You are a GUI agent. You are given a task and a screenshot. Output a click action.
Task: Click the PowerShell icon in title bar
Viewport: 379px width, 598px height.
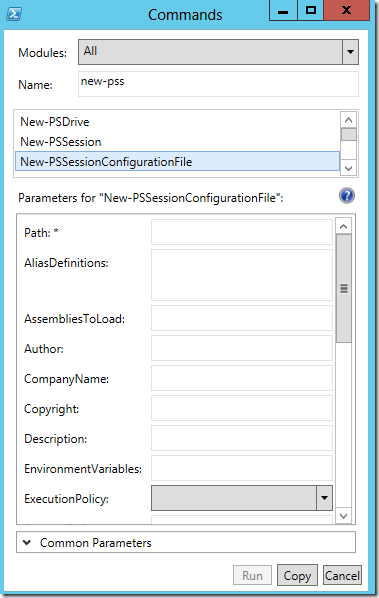(14, 14)
